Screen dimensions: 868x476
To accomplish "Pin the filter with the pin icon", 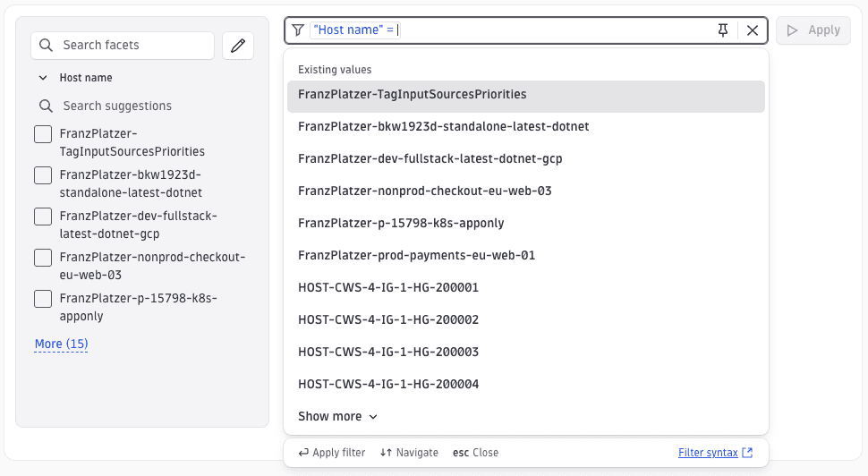I will click(x=723, y=30).
